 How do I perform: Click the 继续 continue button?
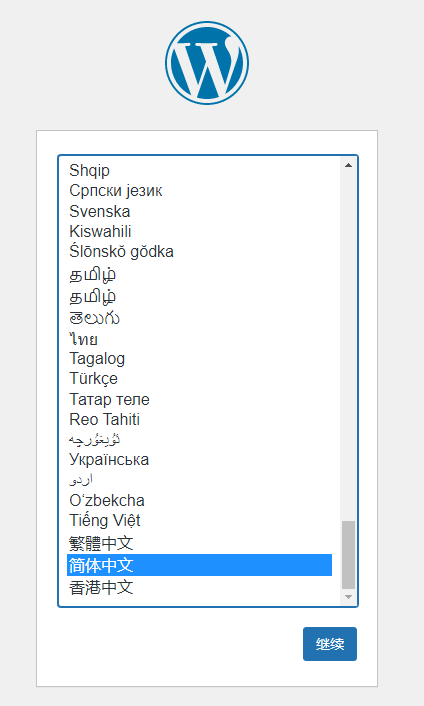(330, 644)
